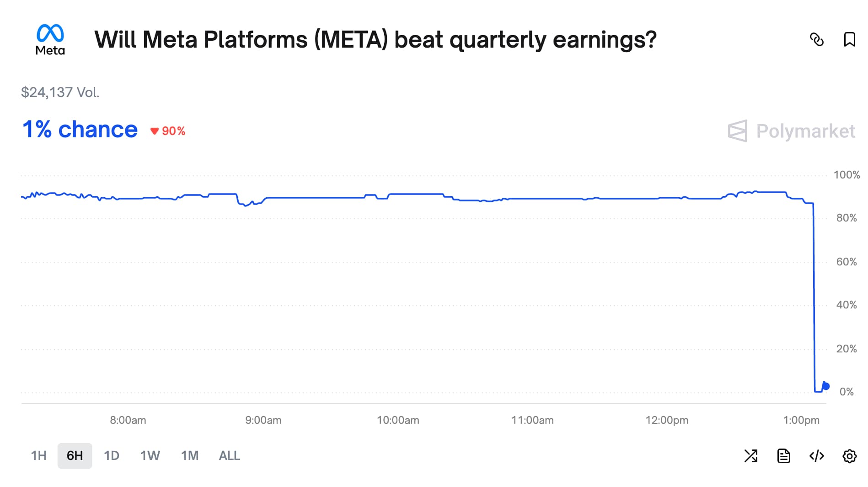Click the Meta logo icon
The image size is (868, 487).
click(50, 39)
